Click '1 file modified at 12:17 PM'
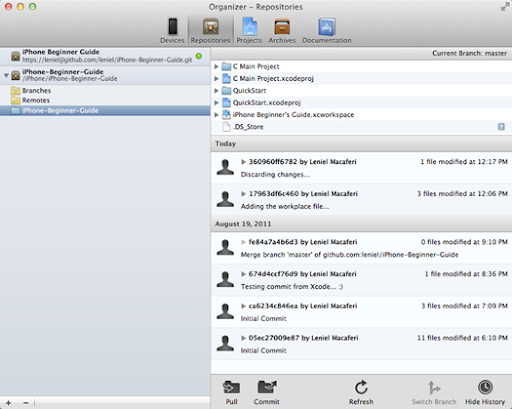 click(x=464, y=162)
